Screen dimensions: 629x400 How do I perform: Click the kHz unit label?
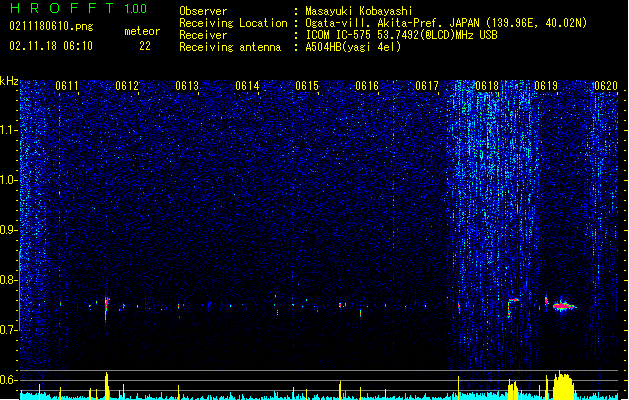(9, 81)
